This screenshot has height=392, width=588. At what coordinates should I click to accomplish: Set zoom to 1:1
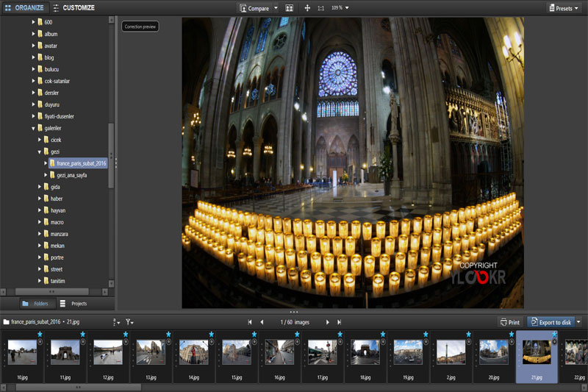320,8
